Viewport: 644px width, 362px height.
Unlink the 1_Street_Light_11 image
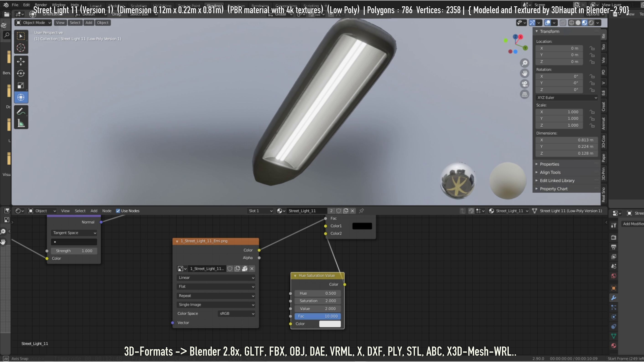252,269
